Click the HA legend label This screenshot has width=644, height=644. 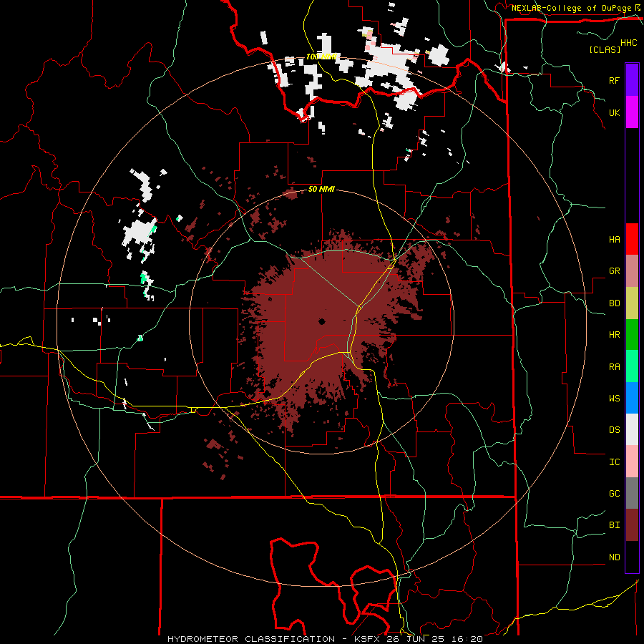pos(615,240)
